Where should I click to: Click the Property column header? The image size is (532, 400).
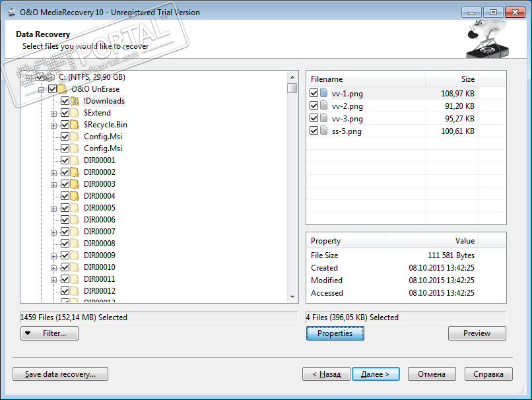[x=346, y=241]
